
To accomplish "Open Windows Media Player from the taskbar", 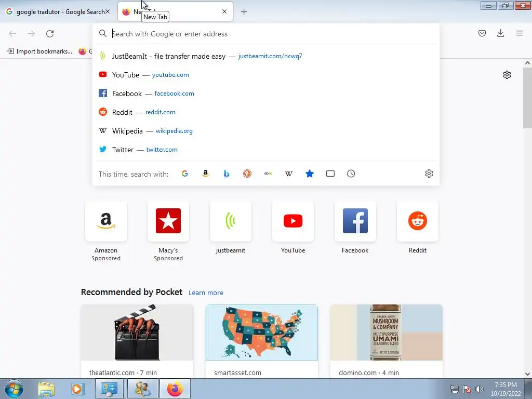I will [77, 389].
